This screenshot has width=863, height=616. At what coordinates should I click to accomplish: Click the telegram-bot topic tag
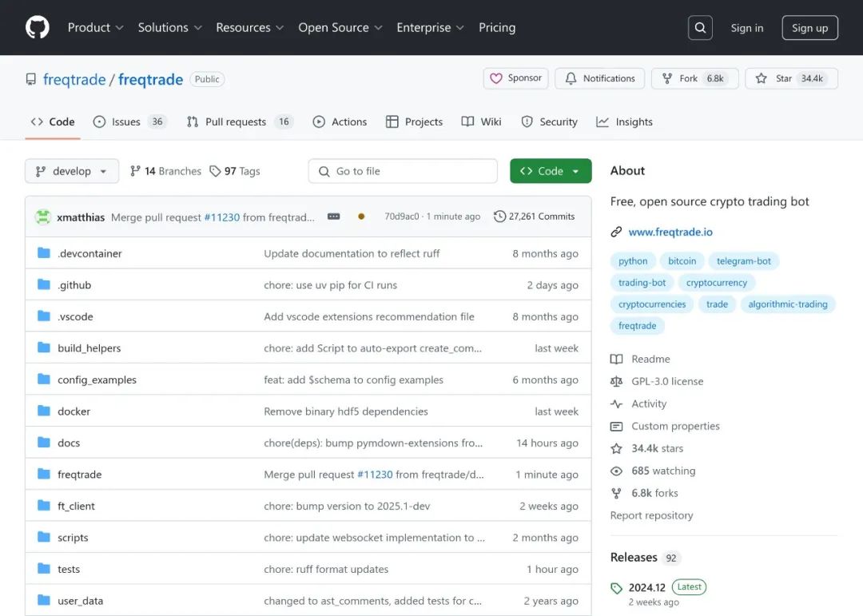tap(744, 261)
